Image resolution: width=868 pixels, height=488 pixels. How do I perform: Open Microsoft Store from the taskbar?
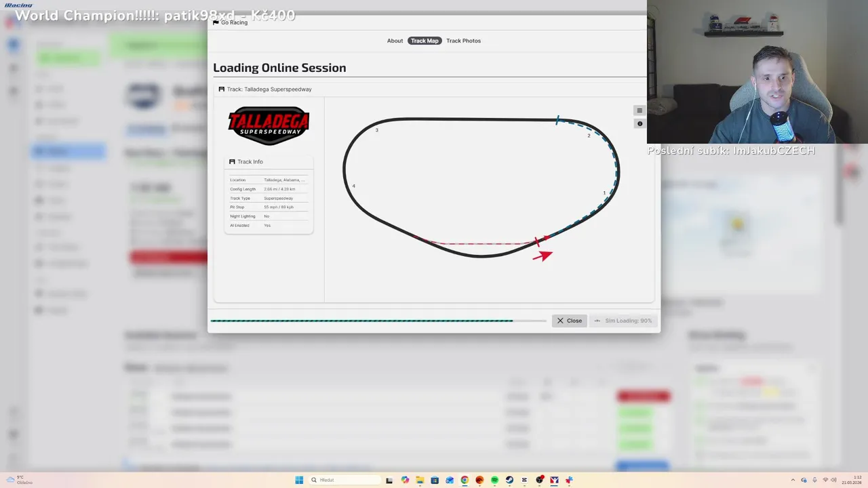tap(435, 480)
